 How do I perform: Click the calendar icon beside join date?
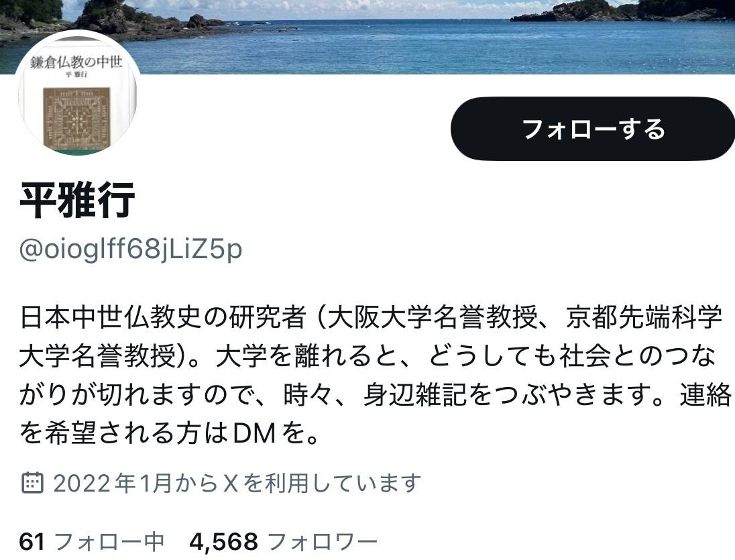(32, 483)
